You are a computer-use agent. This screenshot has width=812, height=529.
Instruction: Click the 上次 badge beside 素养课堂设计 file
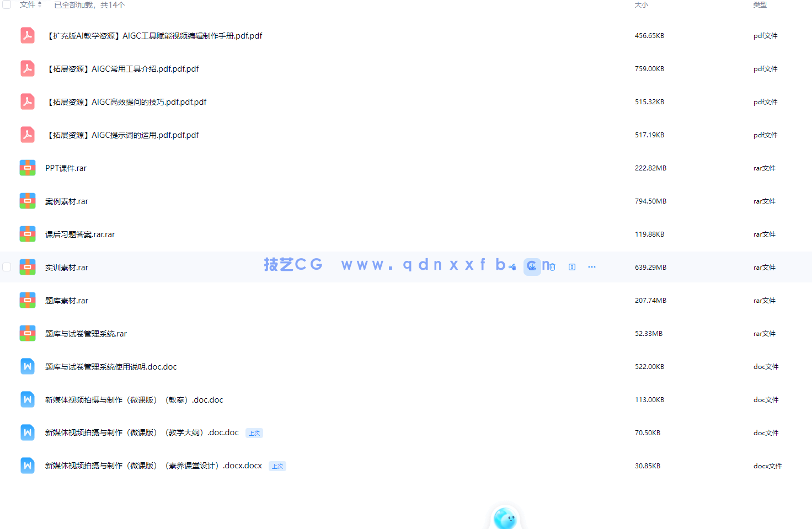pyautogui.click(x=277, y=466)
